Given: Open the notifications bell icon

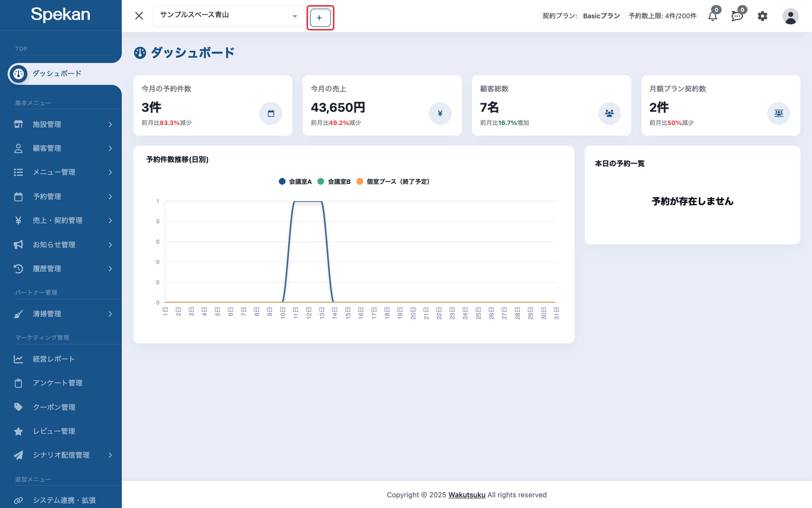Looking at the screenshot, I should (x=713, y=16).
